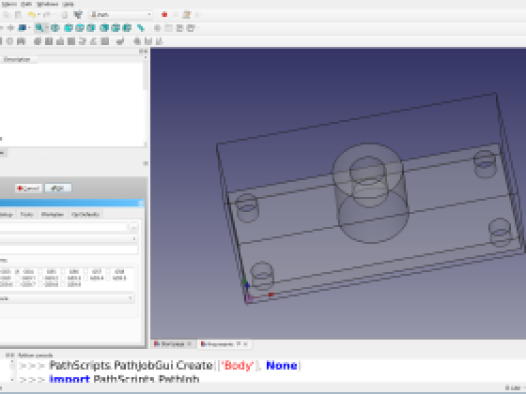The width and height of the screenshot is (526, 394).
Task: Open the combo box below the coordinate checkboxes
Action: click(66, 298)
